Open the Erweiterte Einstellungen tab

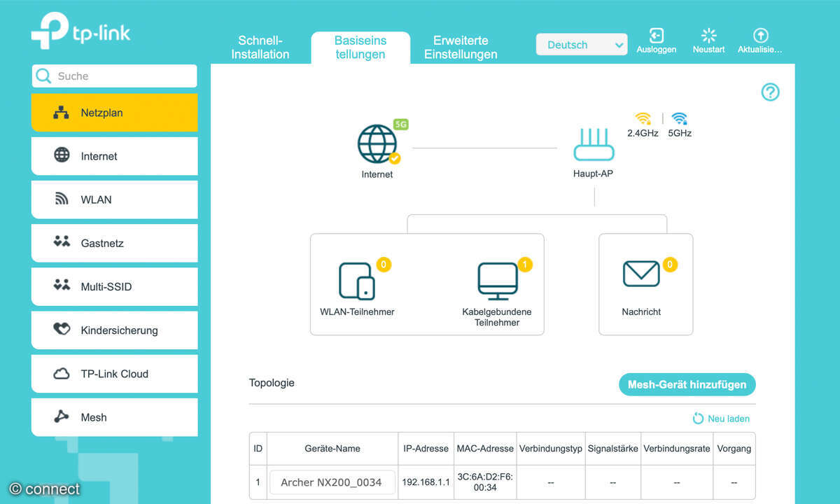point(461,47)
